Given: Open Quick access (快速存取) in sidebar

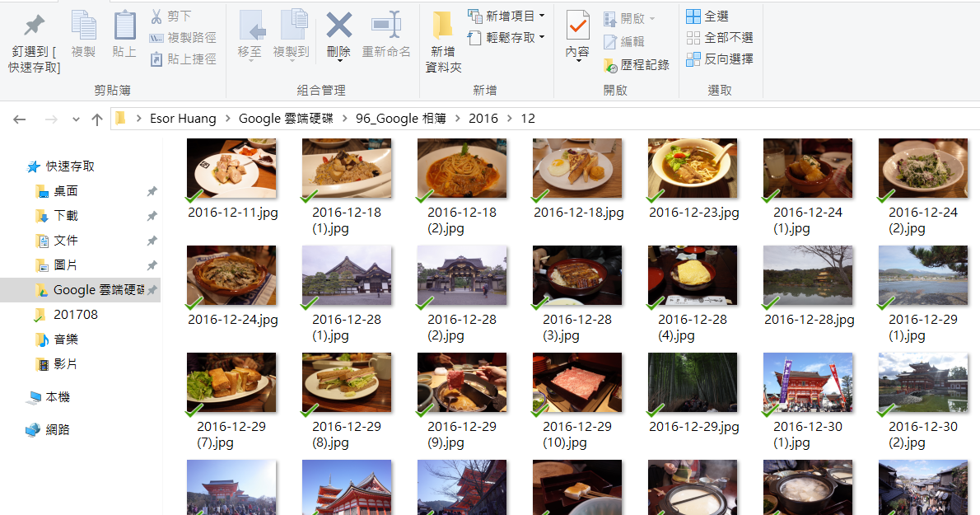Looking at the screenshot, I should 61,166.
